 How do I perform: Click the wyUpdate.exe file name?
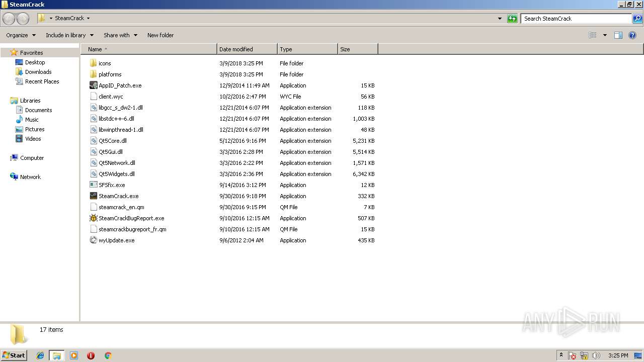117,240
